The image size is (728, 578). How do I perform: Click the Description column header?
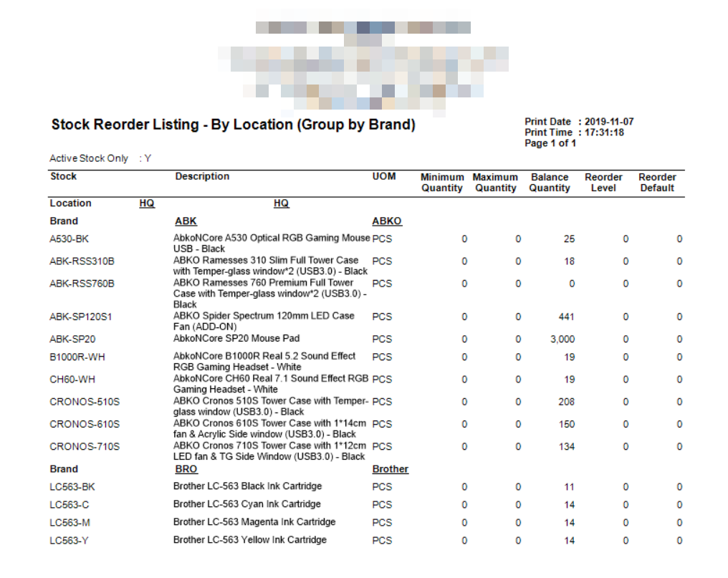[x=203, y=176]
